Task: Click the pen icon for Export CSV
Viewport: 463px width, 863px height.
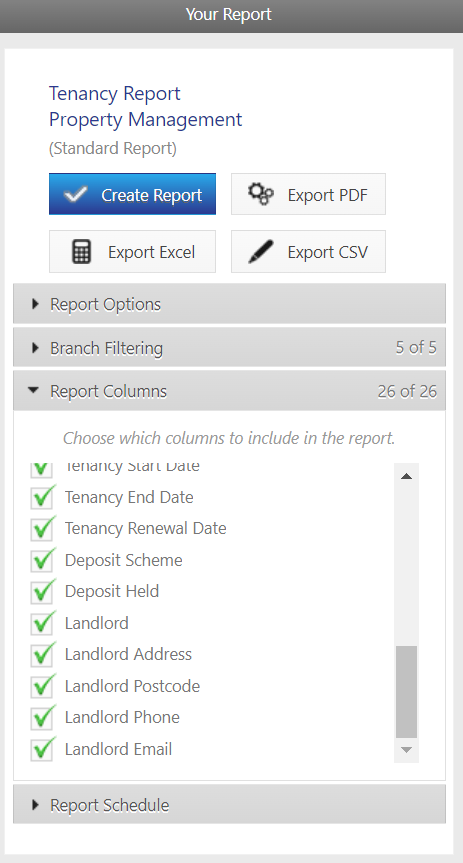Action: [260, 252]
